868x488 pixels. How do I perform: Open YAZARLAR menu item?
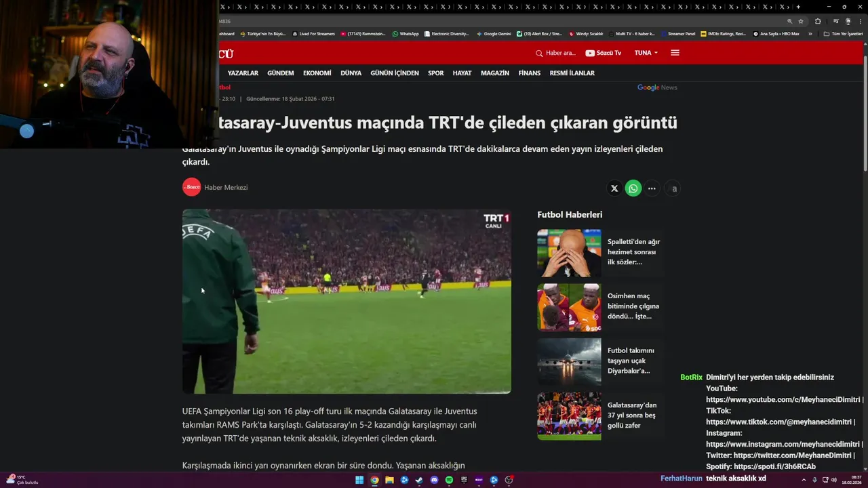(x=243, y=73)
